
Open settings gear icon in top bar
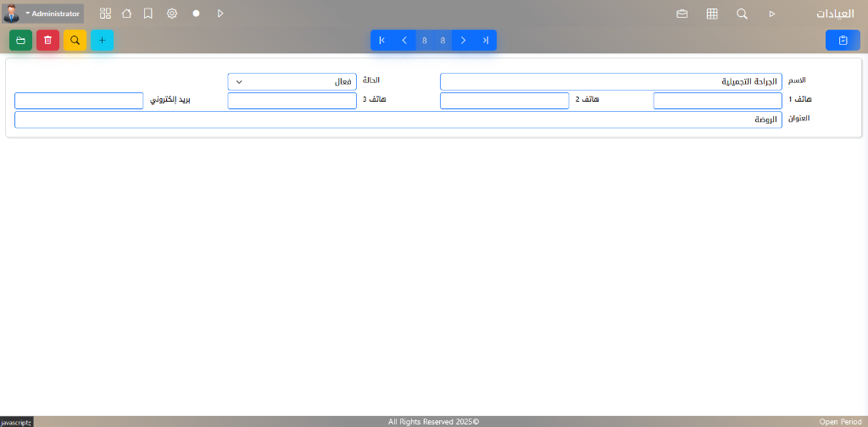click(172, 14)
